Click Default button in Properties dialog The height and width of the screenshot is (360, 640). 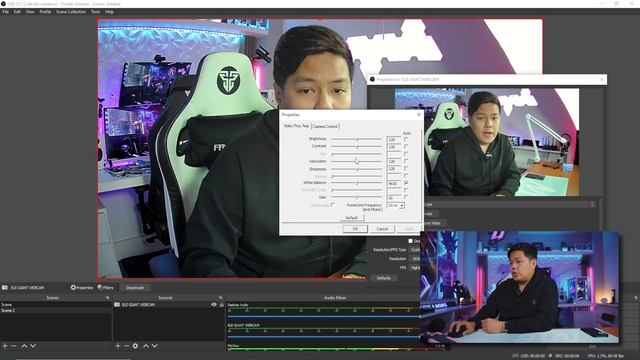[351, 218]
